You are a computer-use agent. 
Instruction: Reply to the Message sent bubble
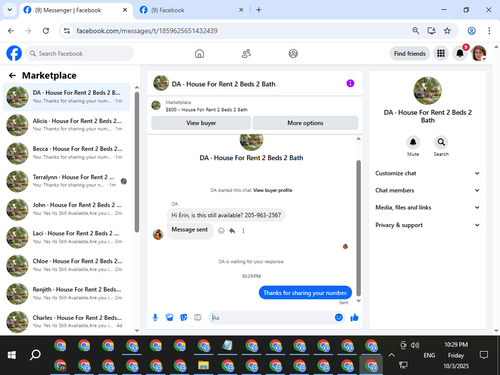232,231
